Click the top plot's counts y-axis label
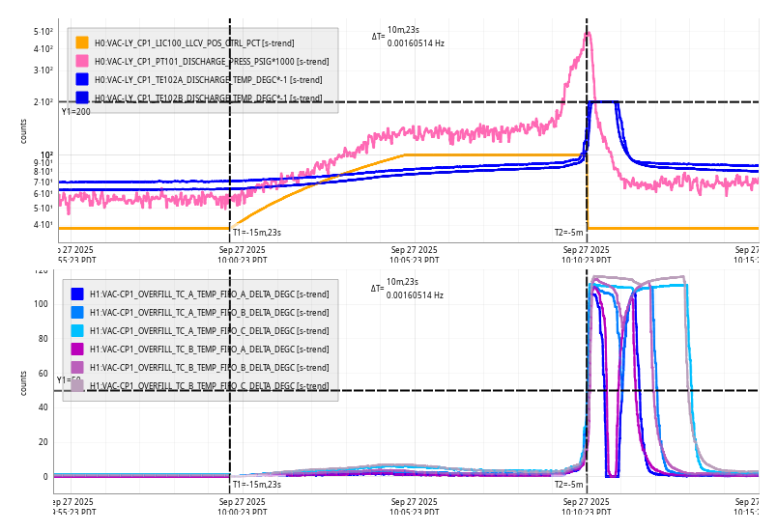This screenshot has height=532, width=777. [24, 131]
